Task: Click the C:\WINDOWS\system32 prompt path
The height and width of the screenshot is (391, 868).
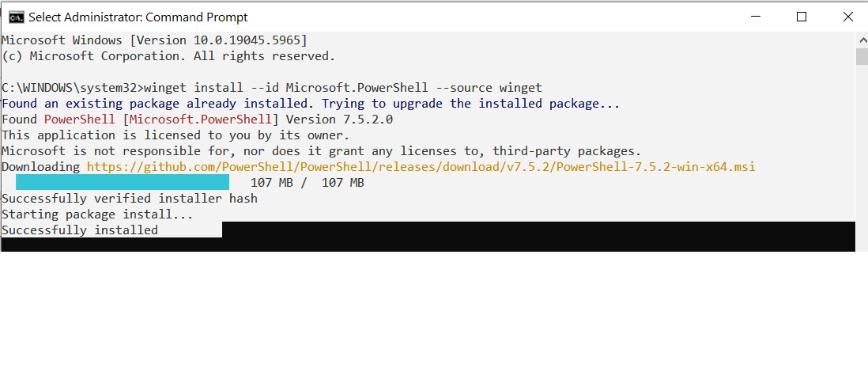Action: click(73, 88)
